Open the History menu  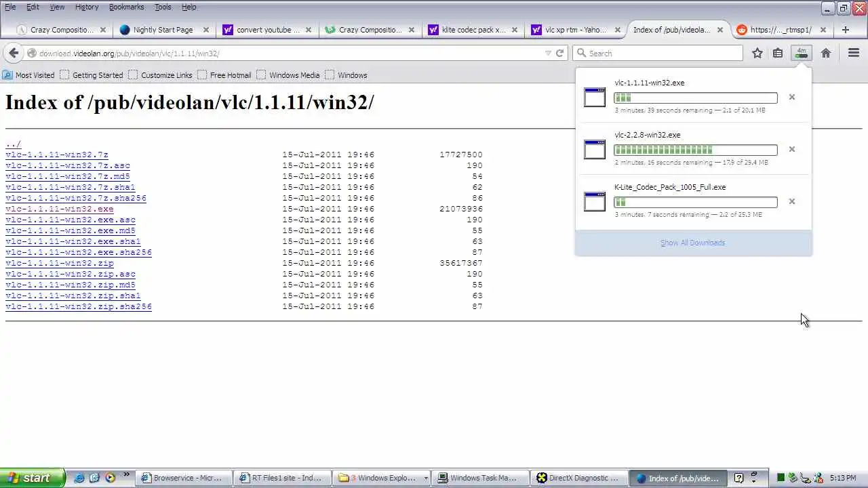pos(87,7)
